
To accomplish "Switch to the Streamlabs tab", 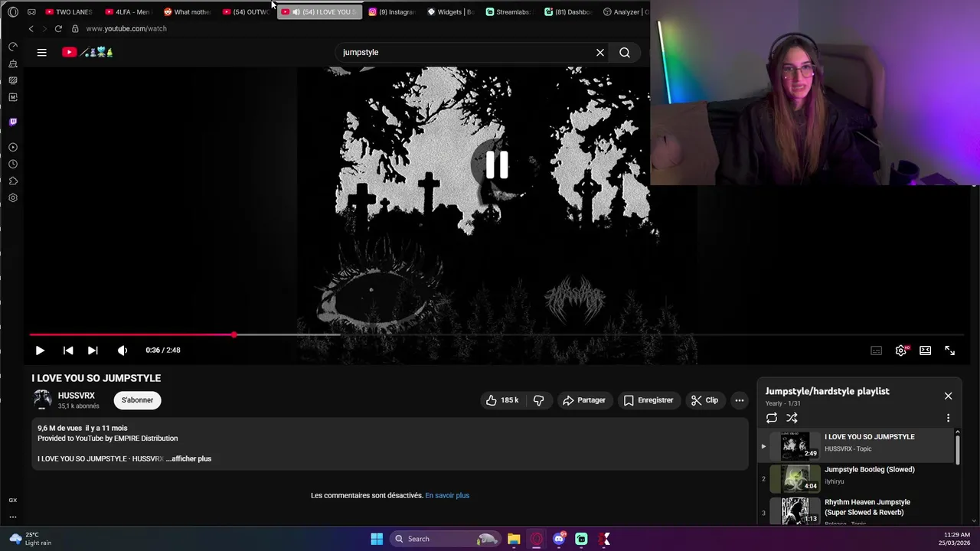I will point(509,11).
